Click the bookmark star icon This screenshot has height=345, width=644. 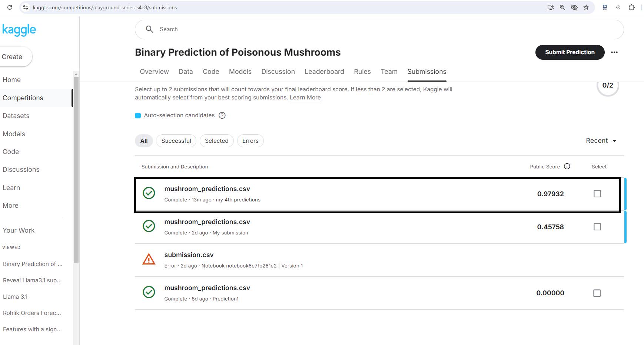(586, 7)
